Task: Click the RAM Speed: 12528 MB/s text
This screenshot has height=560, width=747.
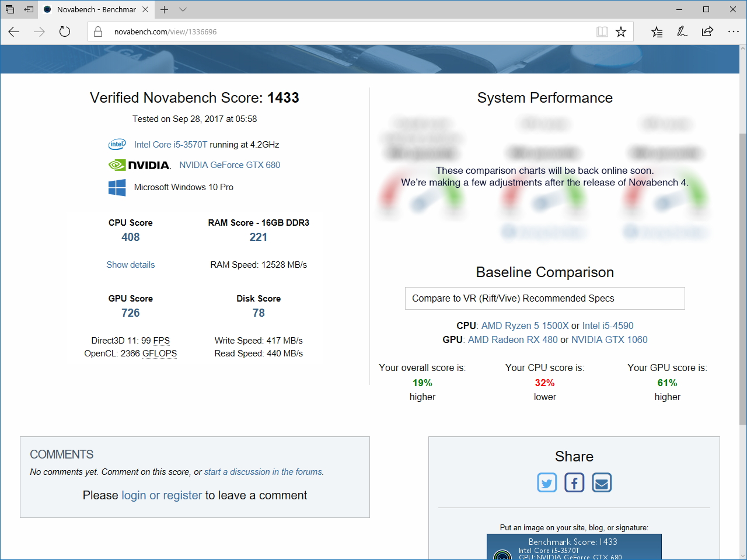Action: click(259, 265)
